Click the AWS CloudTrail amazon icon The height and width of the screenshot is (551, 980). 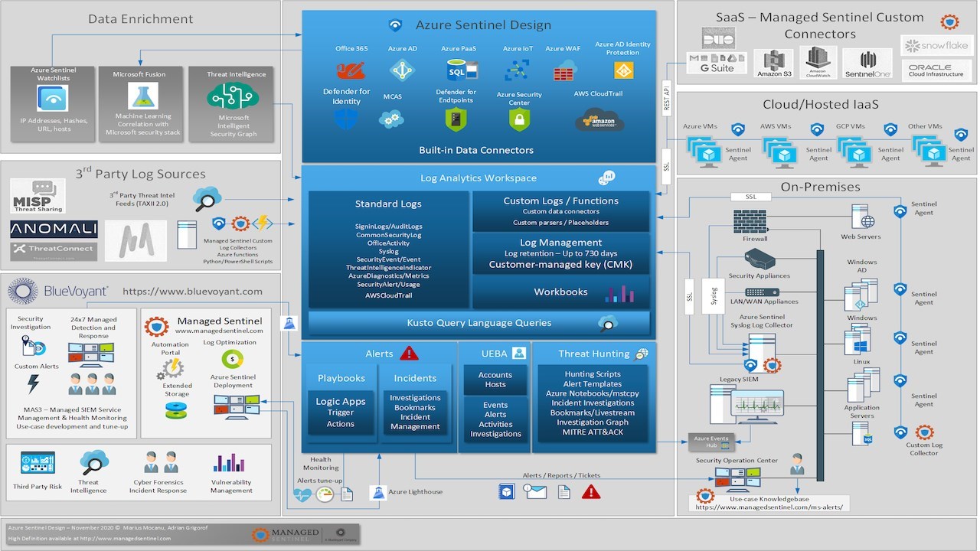(598, 119)
